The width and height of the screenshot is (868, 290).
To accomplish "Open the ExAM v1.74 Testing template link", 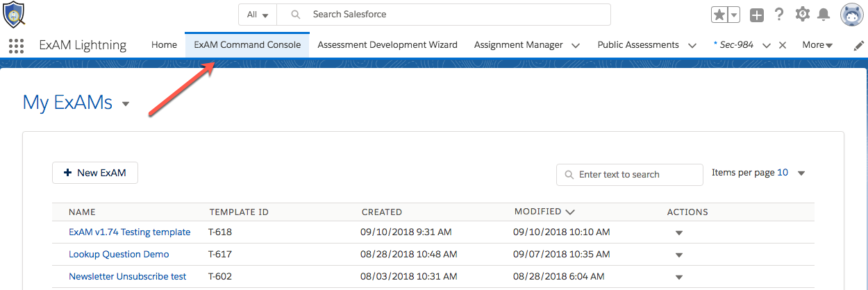I will 129,232.
